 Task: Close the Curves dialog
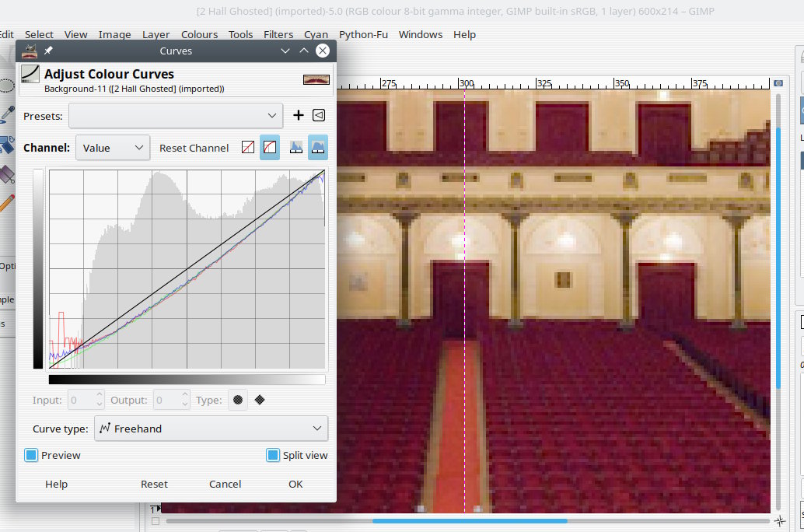point(323,51)
